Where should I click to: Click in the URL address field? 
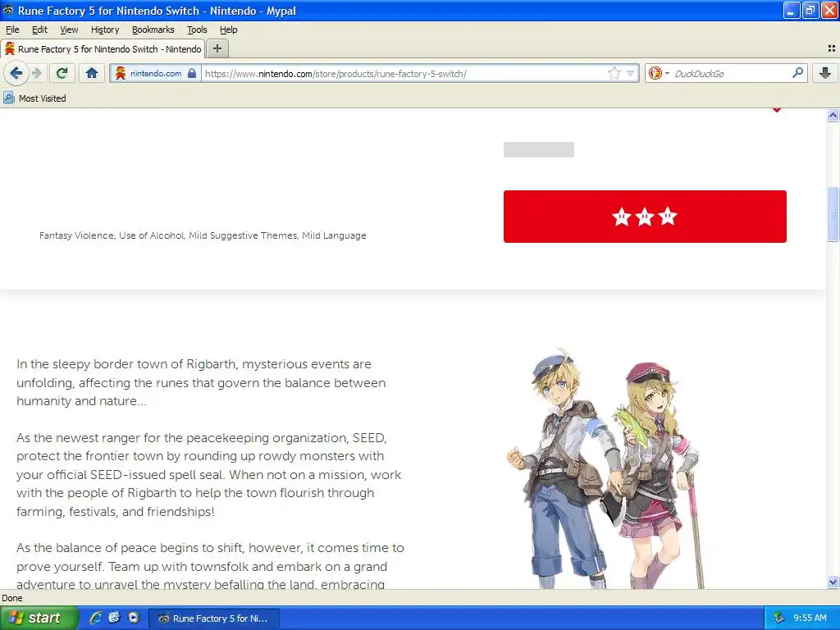point(404,73)
